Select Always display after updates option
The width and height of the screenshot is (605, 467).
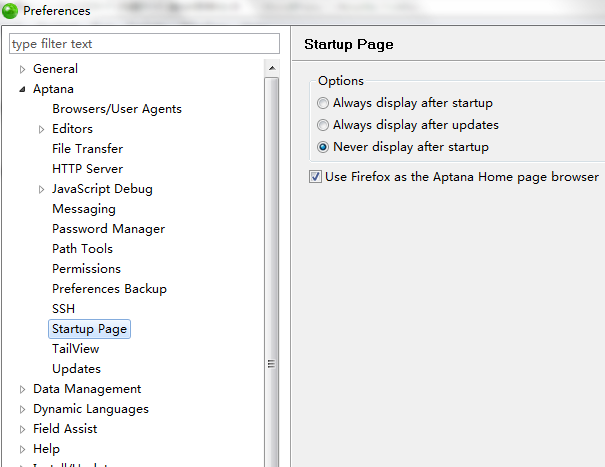323,125
